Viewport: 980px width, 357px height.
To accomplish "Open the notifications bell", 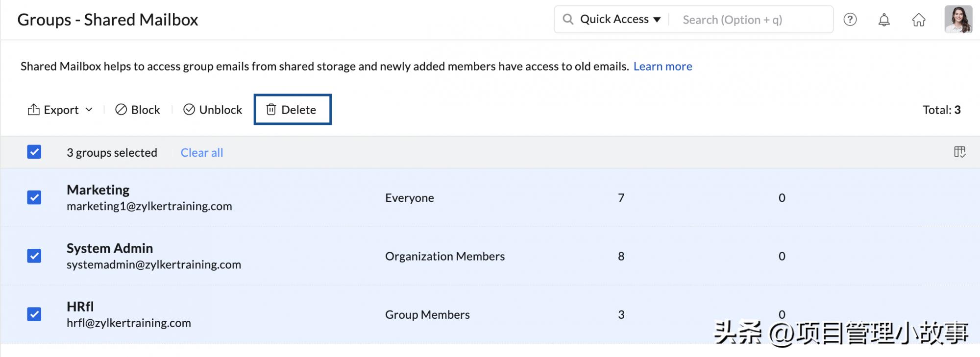I will click(884, 20).
